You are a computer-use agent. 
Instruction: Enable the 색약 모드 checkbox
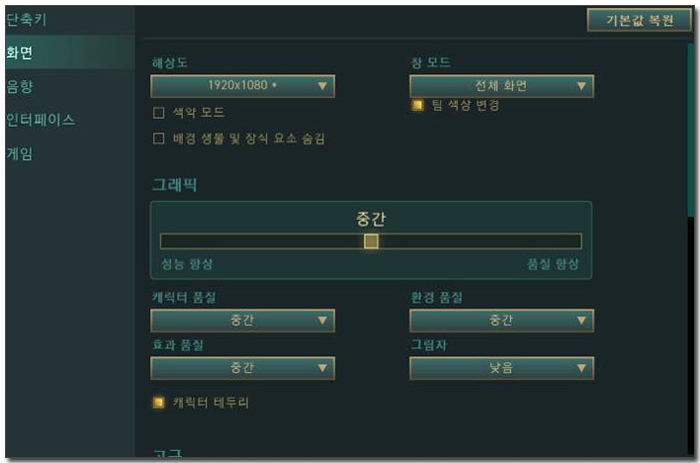tap(158, 113)
